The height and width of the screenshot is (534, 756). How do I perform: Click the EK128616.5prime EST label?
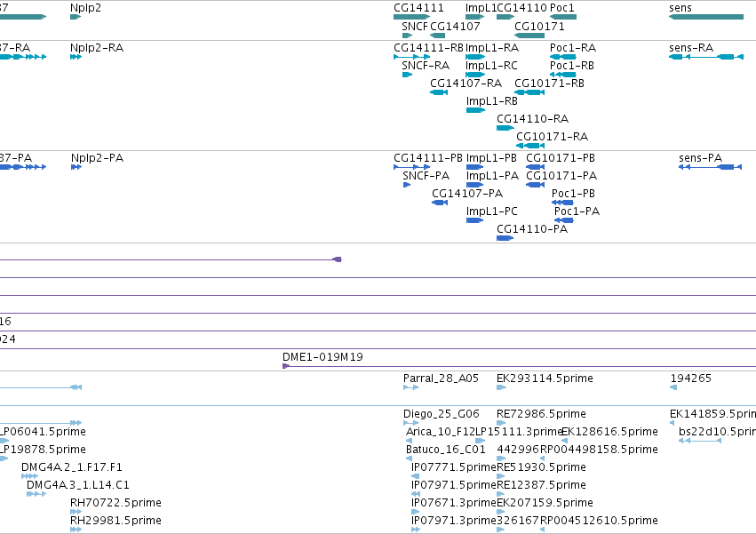(x=610, y=431)
